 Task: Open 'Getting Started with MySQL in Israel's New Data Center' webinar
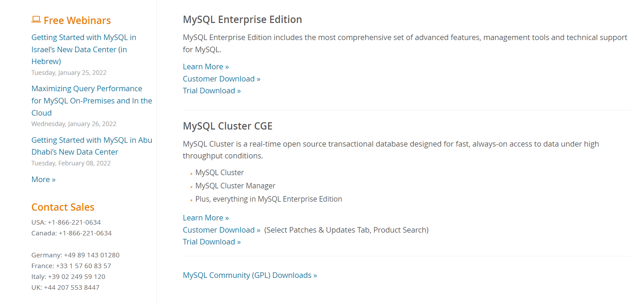point(84,49)
